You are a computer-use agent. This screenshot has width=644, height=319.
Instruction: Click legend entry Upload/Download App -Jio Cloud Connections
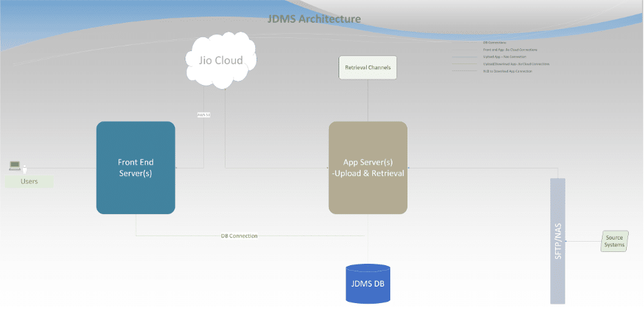tap(516, 64)
